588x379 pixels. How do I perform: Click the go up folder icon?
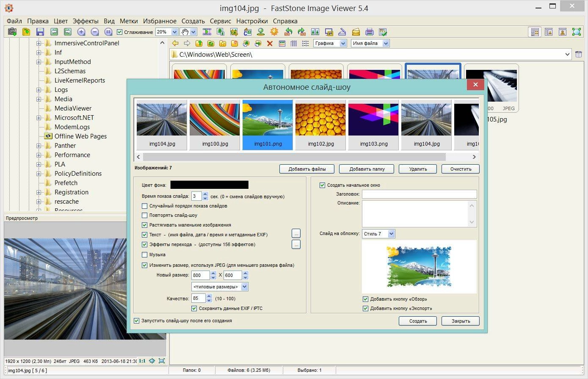[199, 43]
